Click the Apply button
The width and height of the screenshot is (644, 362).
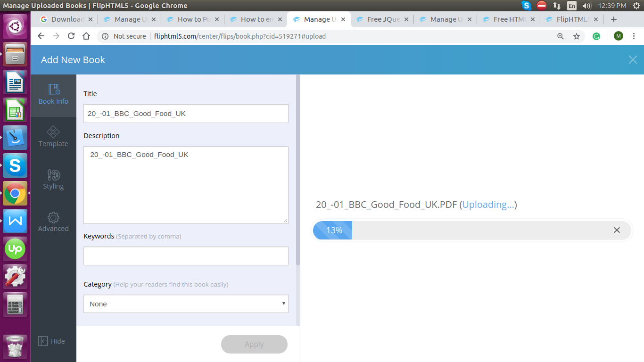[x=254, y=344]
